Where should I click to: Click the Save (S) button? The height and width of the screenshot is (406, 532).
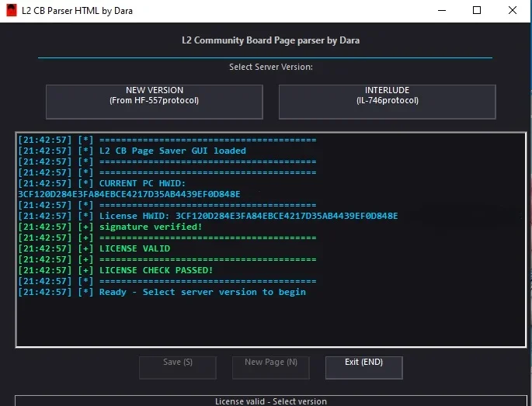point(178,367)
